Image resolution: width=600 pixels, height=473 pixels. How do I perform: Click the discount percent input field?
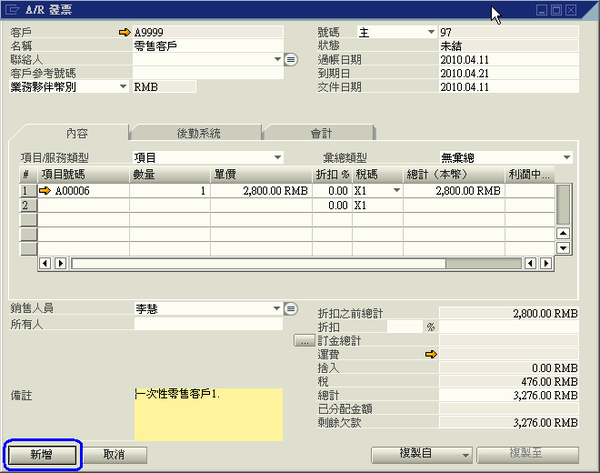coord(405,327)
